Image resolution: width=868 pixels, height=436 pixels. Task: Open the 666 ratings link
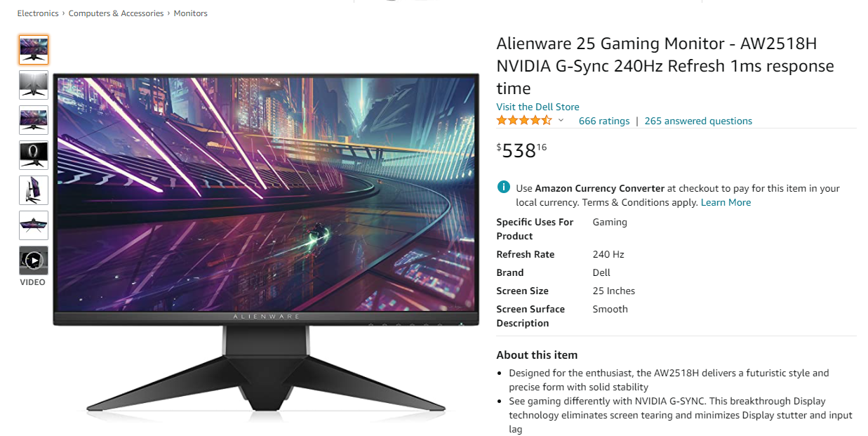[x=604, y=121]
